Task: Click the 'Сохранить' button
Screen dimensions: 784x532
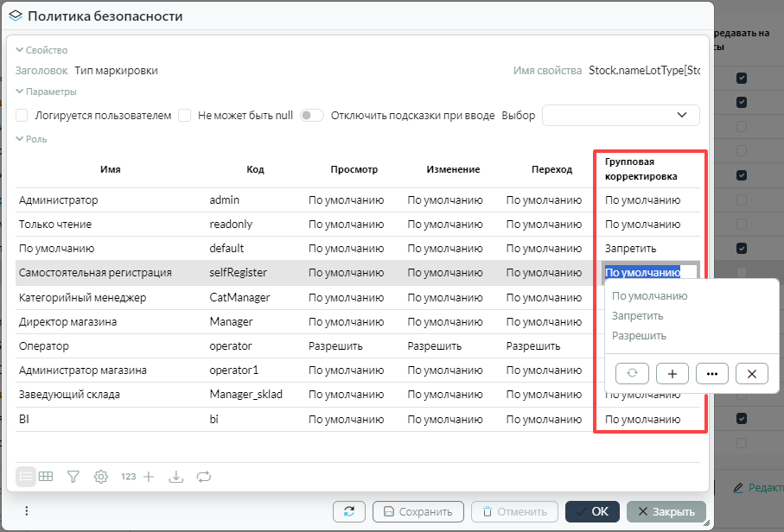Action: point(418,511)
